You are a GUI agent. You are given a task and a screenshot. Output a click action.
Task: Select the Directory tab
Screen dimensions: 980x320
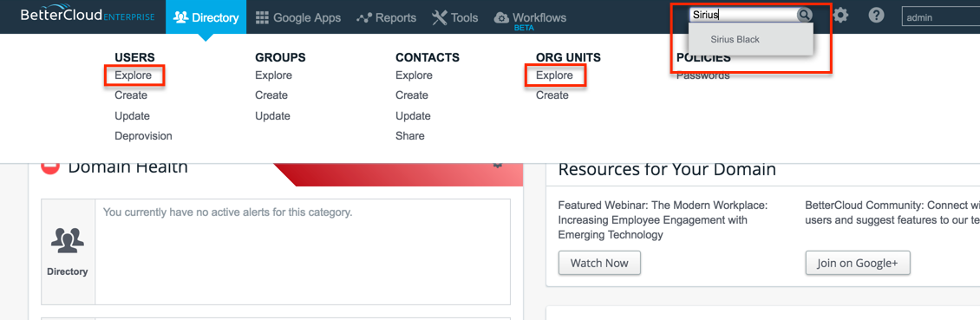point(206,16)
